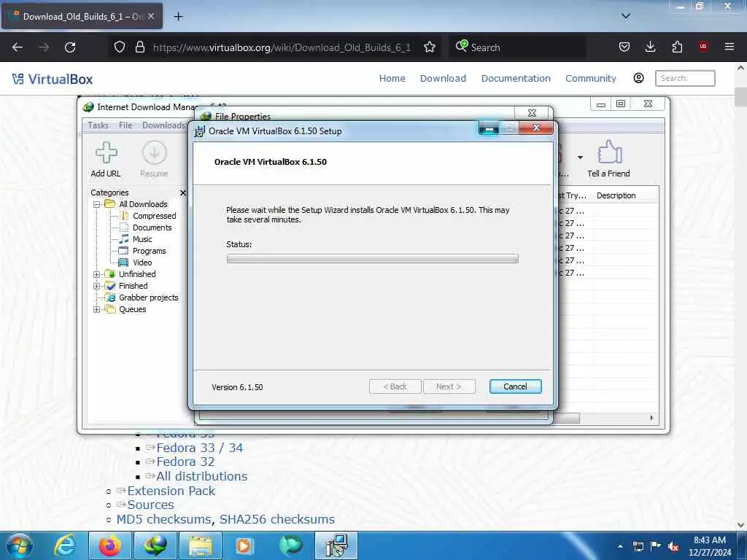Reload the page in Firefox

pos(70,47)
